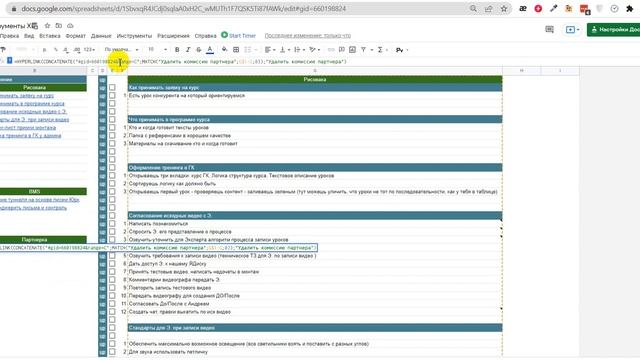Tick checkbox beside 'Согласовать До/После с Андреем'

(112, 304)
